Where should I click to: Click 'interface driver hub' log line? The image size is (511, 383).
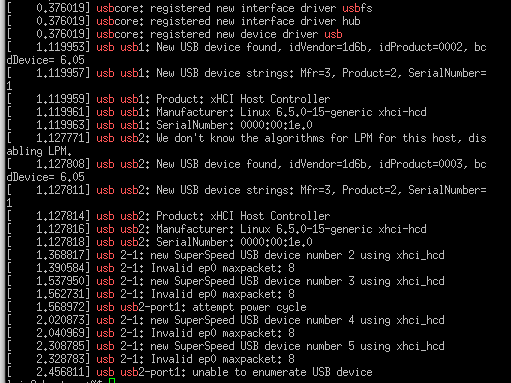[183, 21]
